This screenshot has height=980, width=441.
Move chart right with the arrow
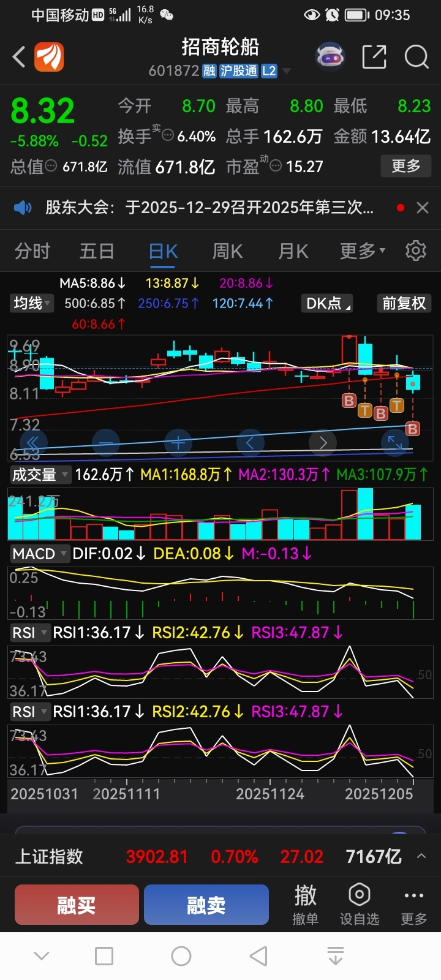(x=323, y=442)
